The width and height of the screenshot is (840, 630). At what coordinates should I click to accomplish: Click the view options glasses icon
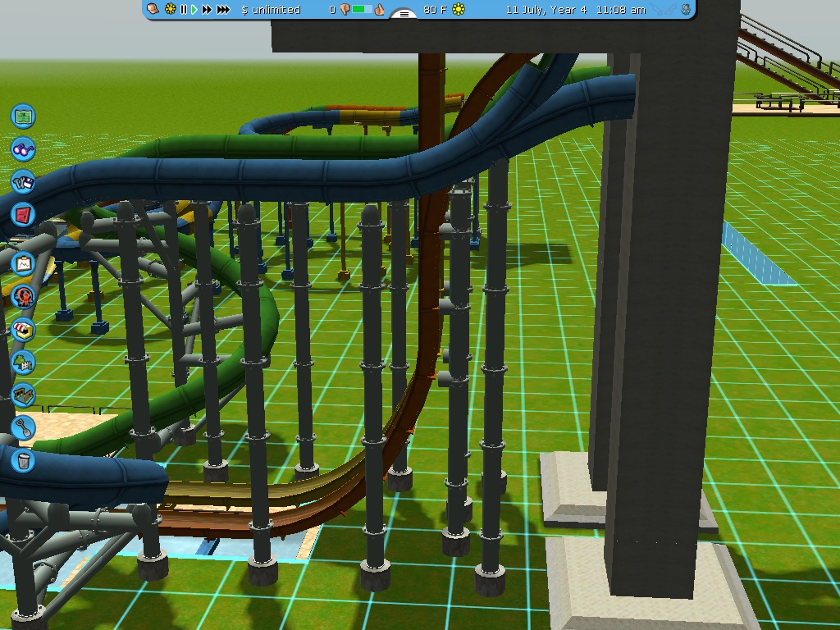coord(24,149)
